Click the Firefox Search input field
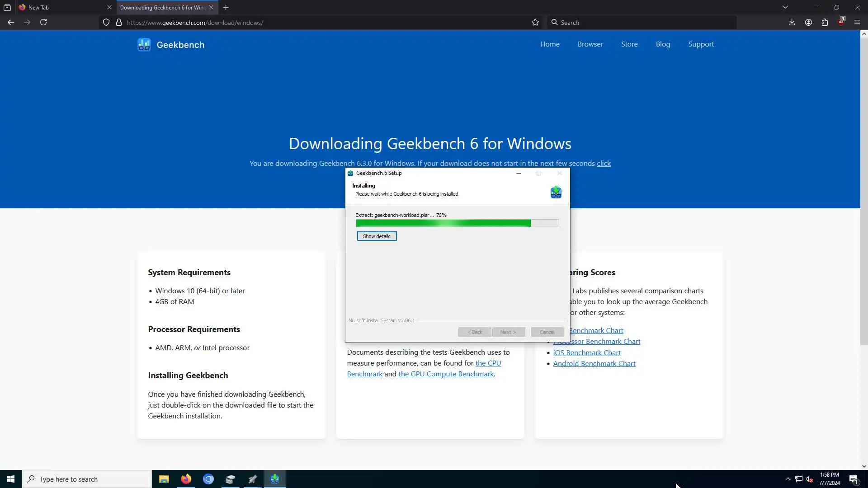This screenshot has width=868, height=488. point(642,23)
